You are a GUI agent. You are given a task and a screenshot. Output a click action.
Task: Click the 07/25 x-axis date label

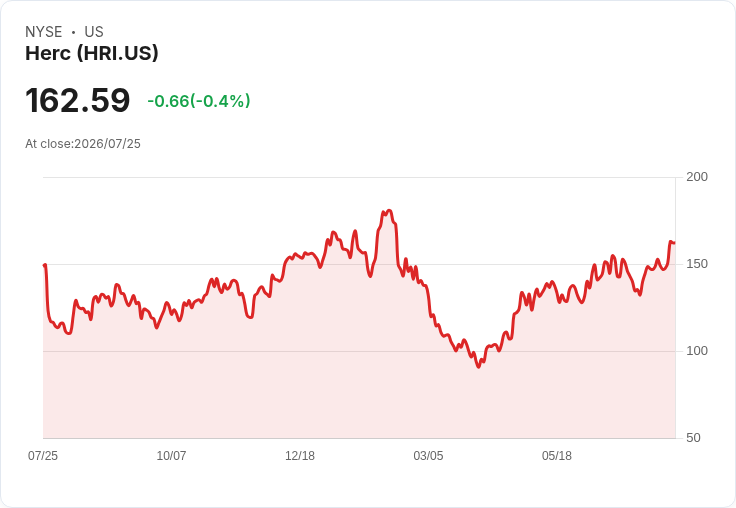click(x=43, y=455)
